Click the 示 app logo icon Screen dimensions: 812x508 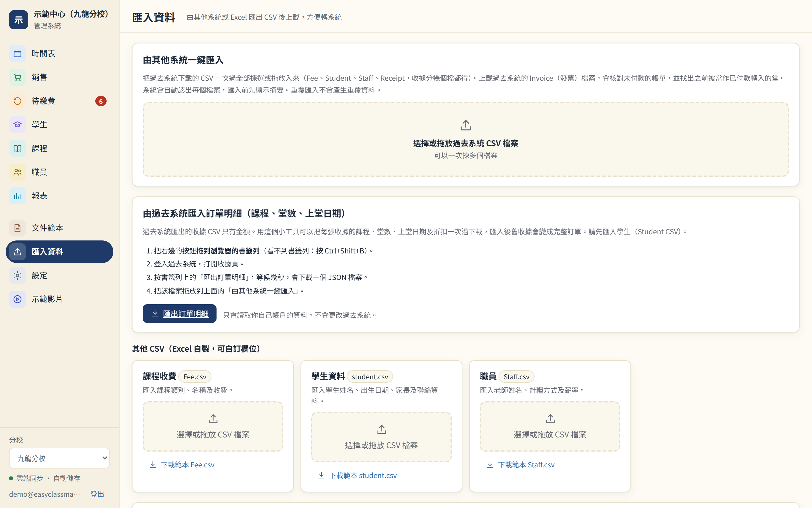(18, 19)
